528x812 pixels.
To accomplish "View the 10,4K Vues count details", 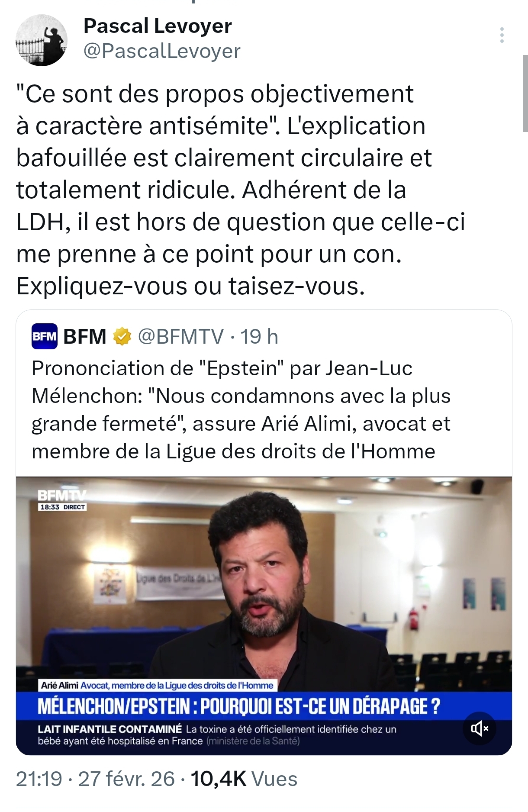I will click(x=244, y=779).
